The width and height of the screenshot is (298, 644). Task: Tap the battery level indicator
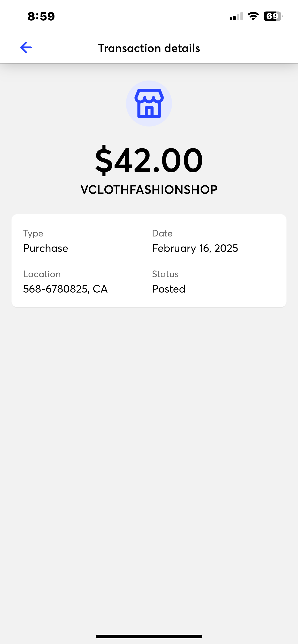(x=273, y=17)
